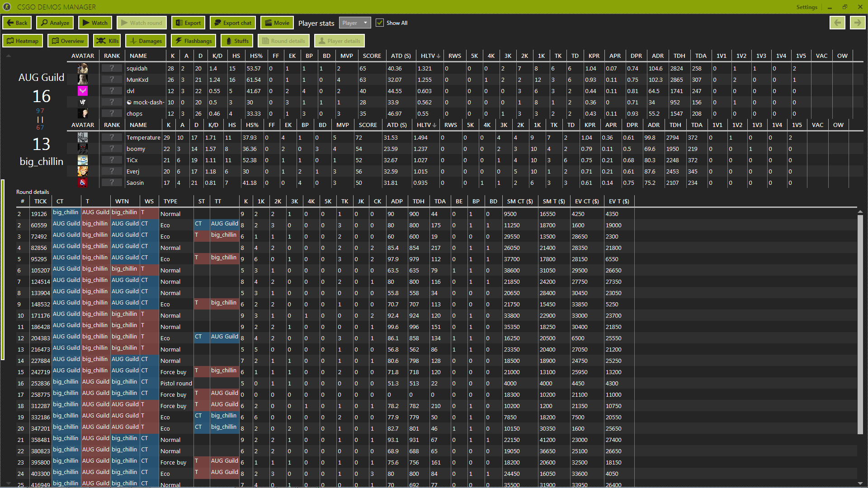The width and height of the screenshot is (868, 488).
Task: Select round 12 tick 204383 cell
Action: (40, 338)
